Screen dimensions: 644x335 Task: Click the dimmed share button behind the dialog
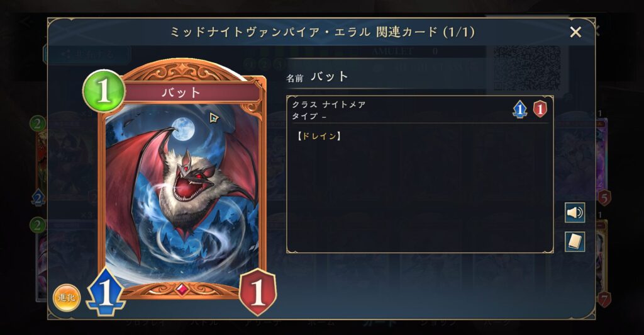pos(87,54)
